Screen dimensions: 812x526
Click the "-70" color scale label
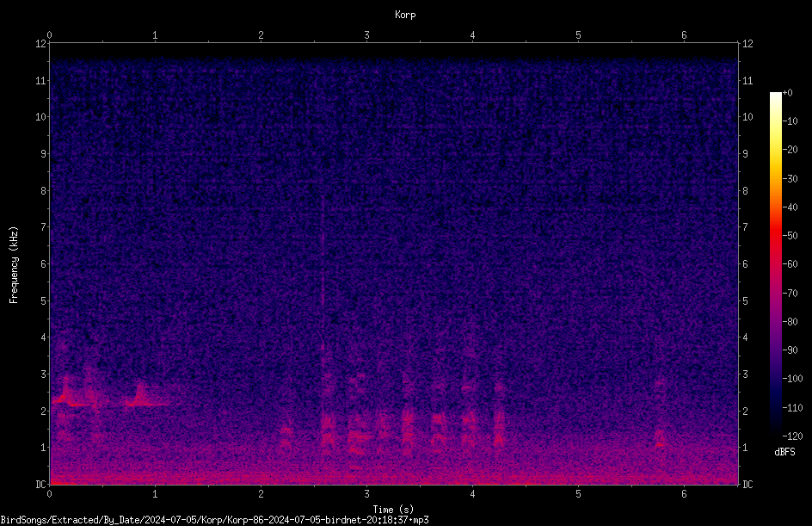coord(790,294)
